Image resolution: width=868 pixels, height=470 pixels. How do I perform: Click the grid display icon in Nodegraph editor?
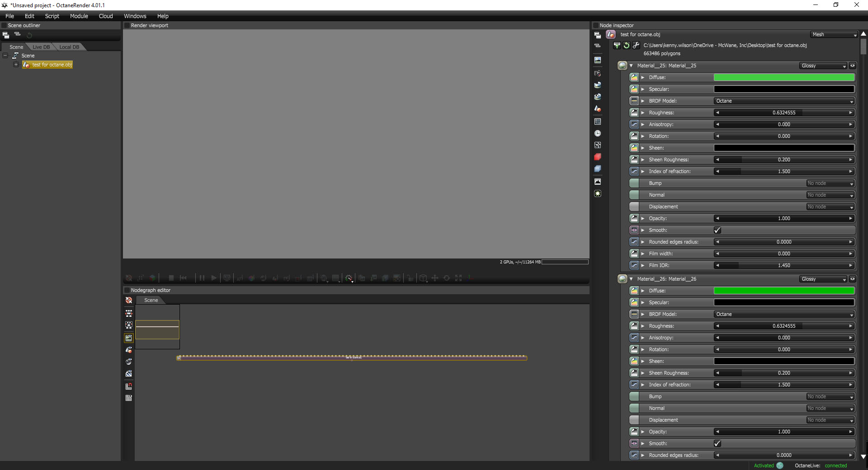point(129,398)
